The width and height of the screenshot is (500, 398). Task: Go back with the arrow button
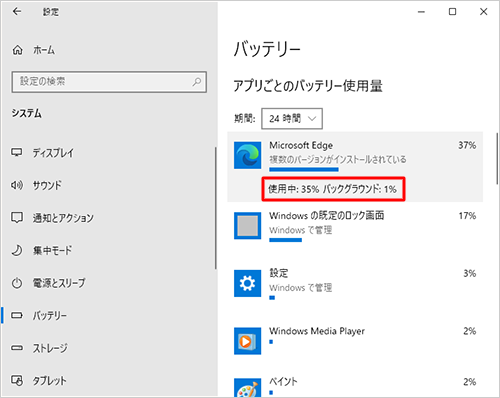[17, 12]
